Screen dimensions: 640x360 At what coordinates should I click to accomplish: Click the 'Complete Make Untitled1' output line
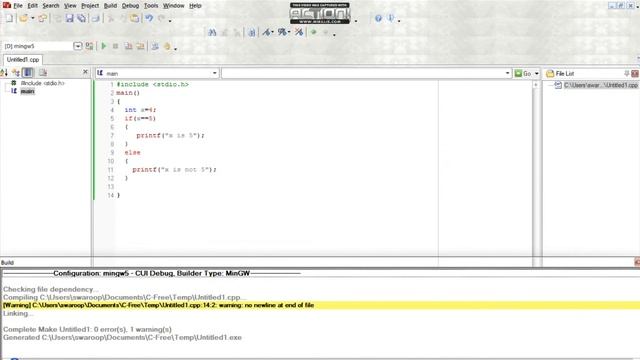point(87,329)
